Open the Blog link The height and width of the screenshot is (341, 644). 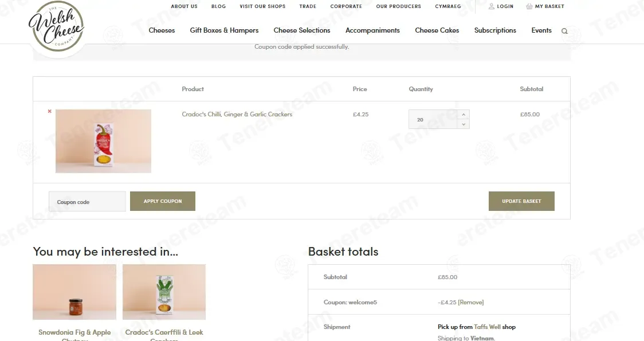tap(218, 6)
